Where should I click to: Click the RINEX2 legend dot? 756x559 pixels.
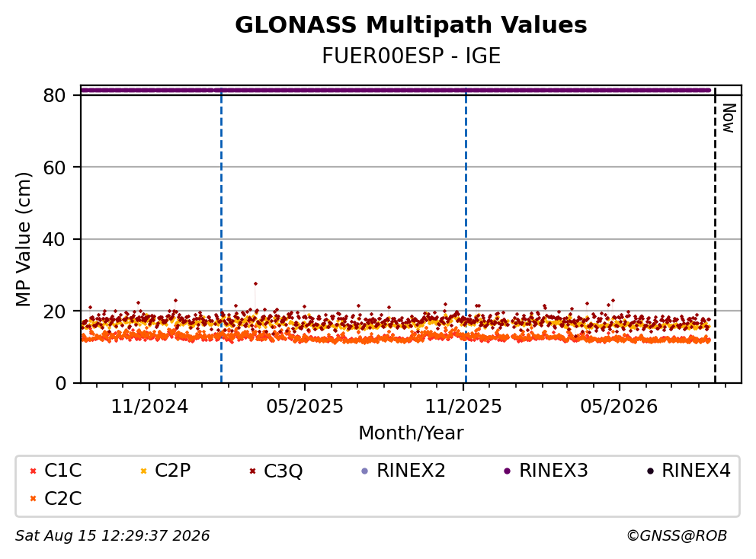(x=364, y=471)
